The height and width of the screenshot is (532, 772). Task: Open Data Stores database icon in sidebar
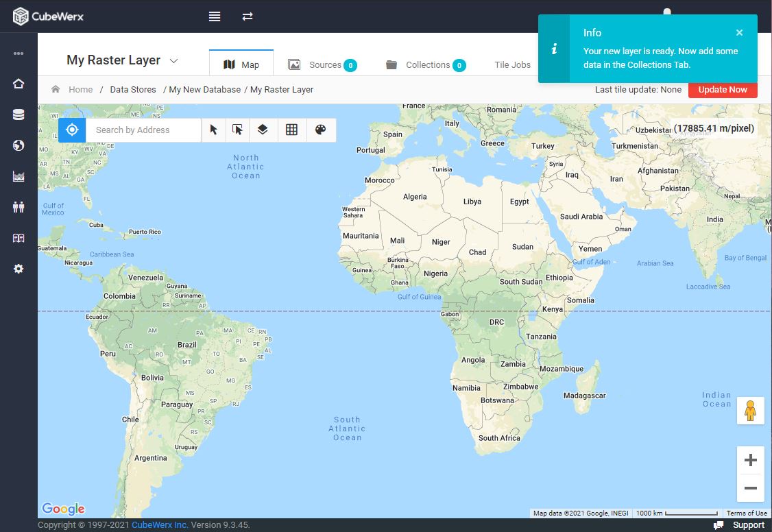click(19, 114)
